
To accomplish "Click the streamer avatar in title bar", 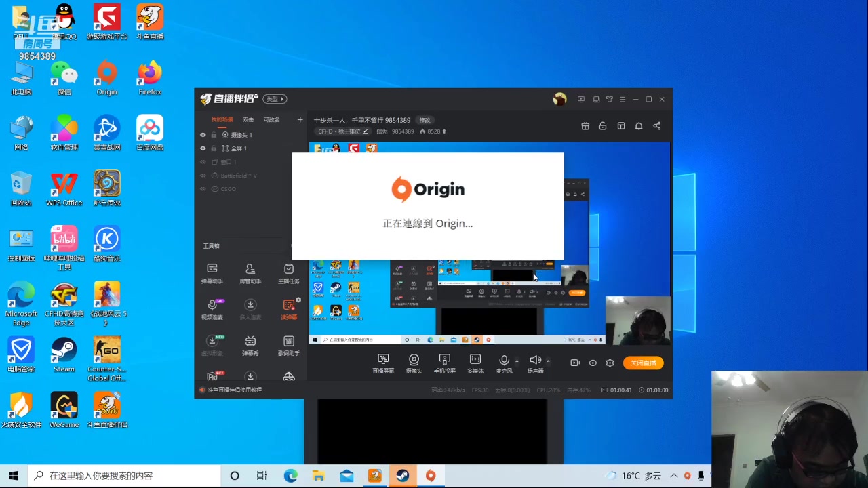I will click(559, 99).
